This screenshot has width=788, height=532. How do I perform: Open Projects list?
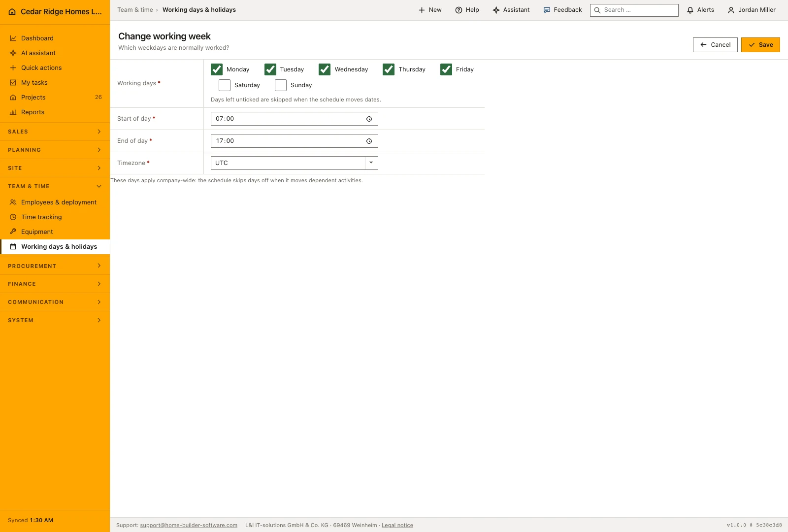click(55, 98)
